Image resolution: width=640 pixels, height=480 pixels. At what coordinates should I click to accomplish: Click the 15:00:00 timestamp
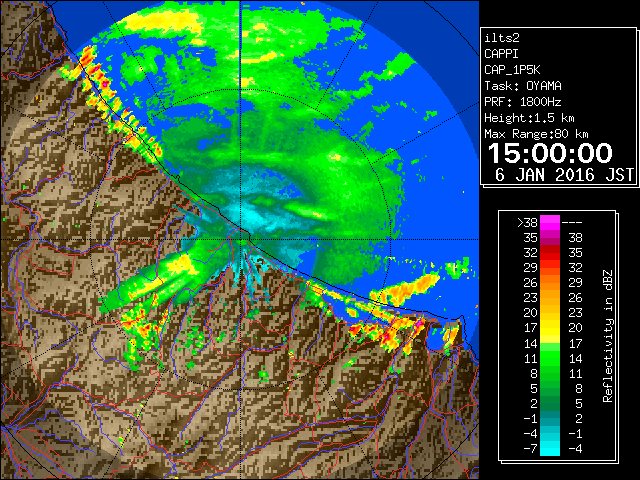coord(550,153)
